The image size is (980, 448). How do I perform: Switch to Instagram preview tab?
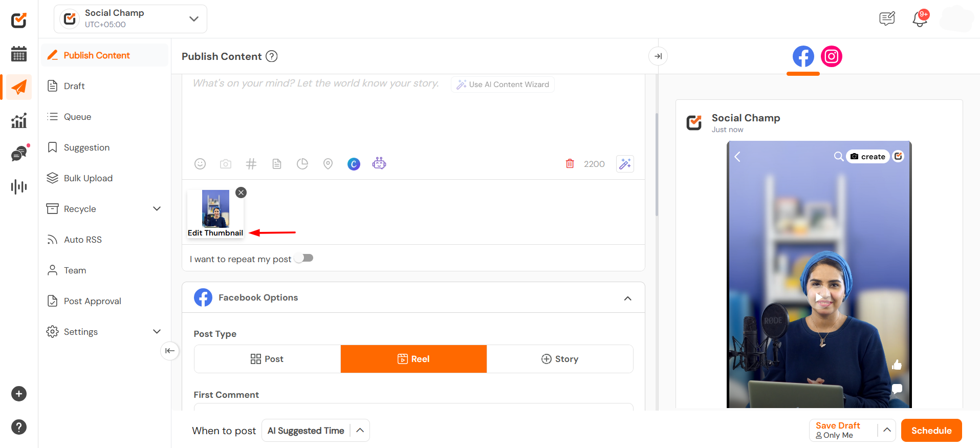pos(832,56)
